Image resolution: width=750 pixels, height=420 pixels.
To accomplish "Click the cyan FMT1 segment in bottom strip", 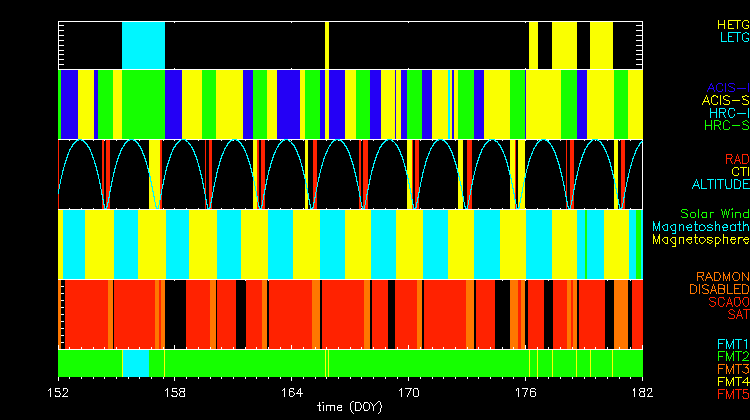I will point(136,361).
